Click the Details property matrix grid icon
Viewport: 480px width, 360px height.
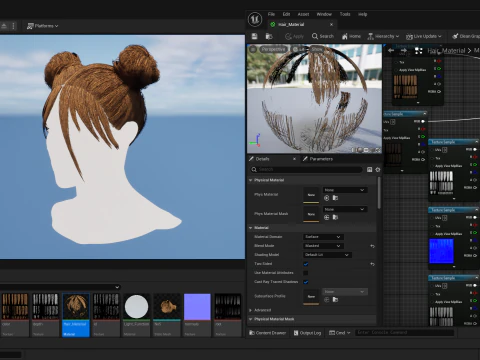pos(369,170)
